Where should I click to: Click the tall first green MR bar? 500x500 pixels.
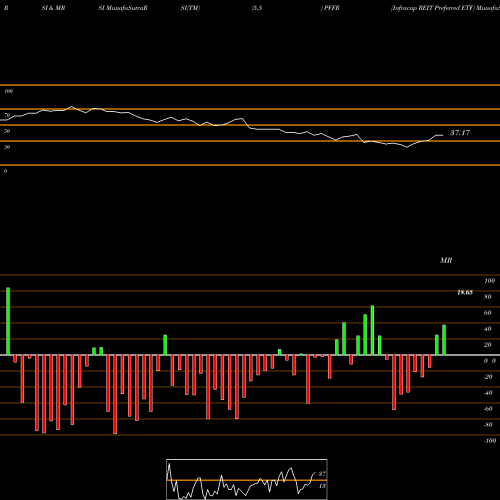click(x=8, y=321)
